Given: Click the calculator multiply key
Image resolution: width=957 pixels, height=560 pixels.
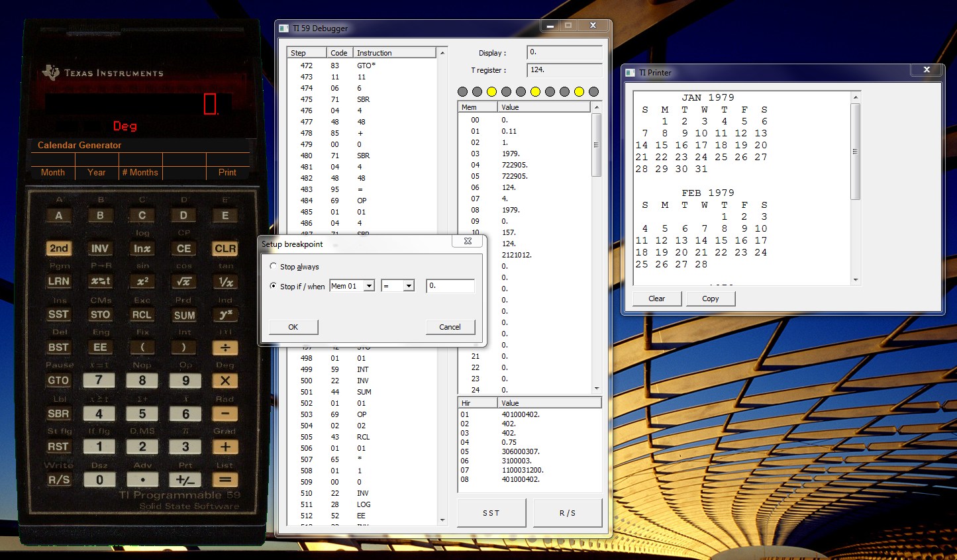Looking at the screenshot, I should pos(225,380).
